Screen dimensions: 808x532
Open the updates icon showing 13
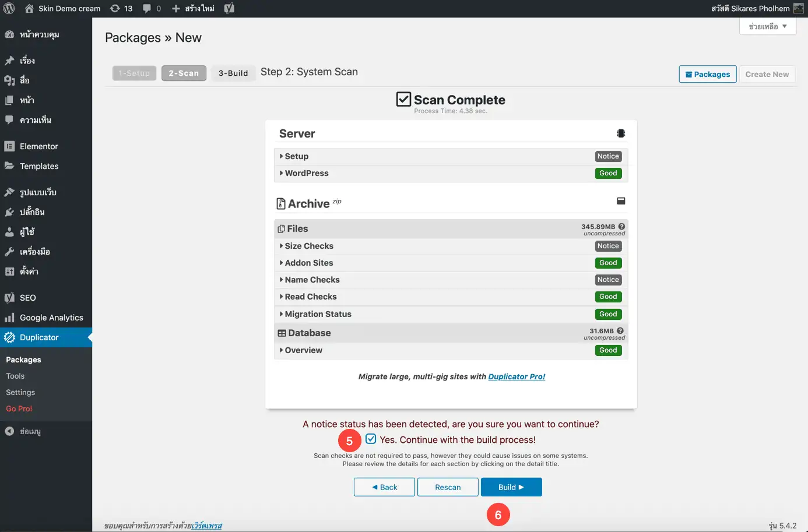(121, 8)
